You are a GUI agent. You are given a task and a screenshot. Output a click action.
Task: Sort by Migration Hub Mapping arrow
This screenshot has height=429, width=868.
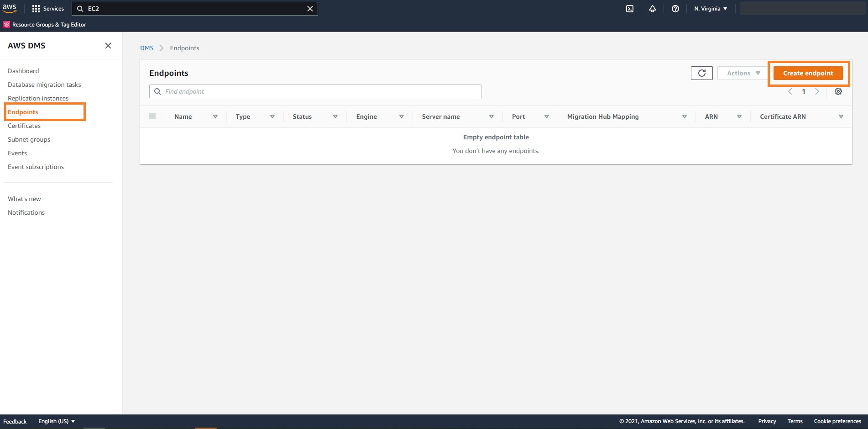click(685, 117)
